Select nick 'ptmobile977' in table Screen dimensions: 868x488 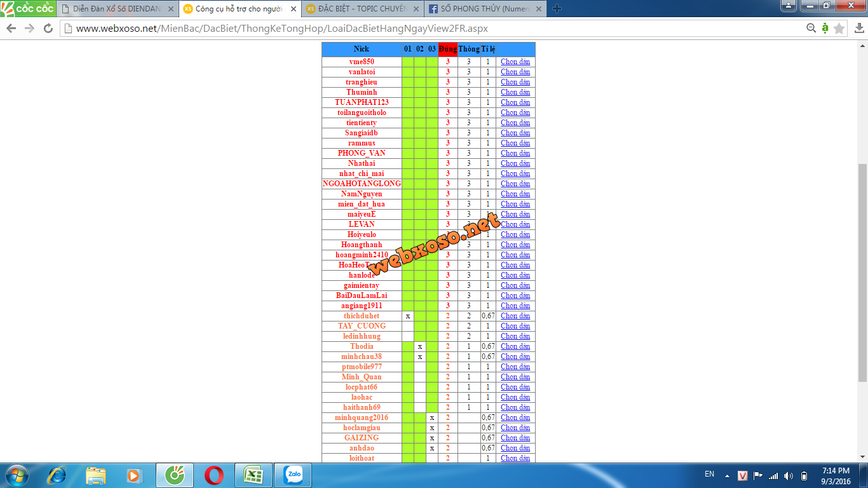362,367
